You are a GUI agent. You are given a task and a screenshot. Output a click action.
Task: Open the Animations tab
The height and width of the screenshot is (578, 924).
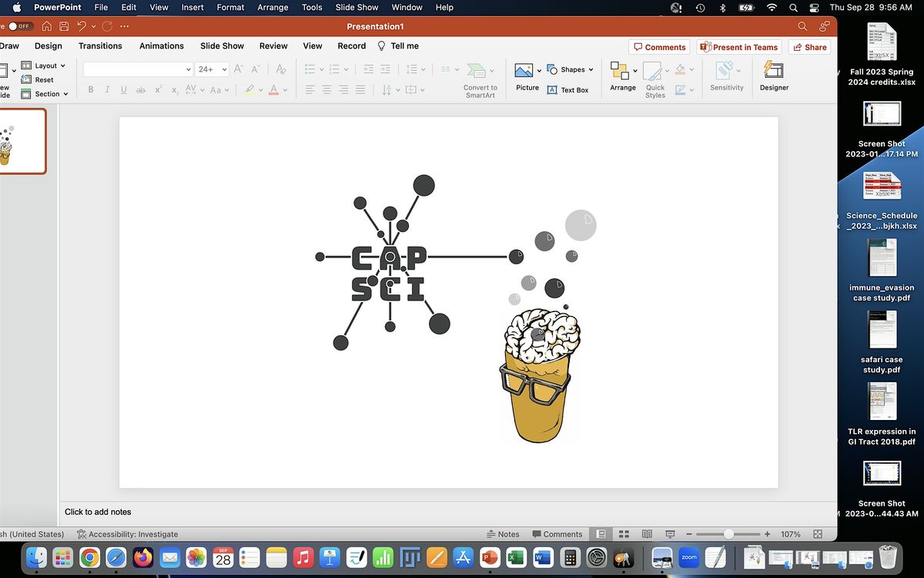click(x=162, y=46)
